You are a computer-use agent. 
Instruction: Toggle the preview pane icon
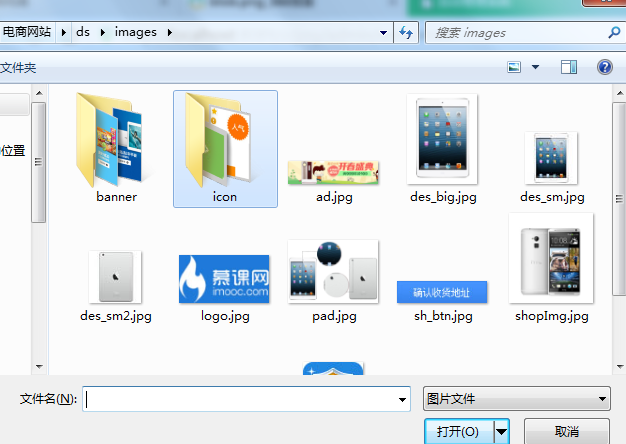coord(569,67)
